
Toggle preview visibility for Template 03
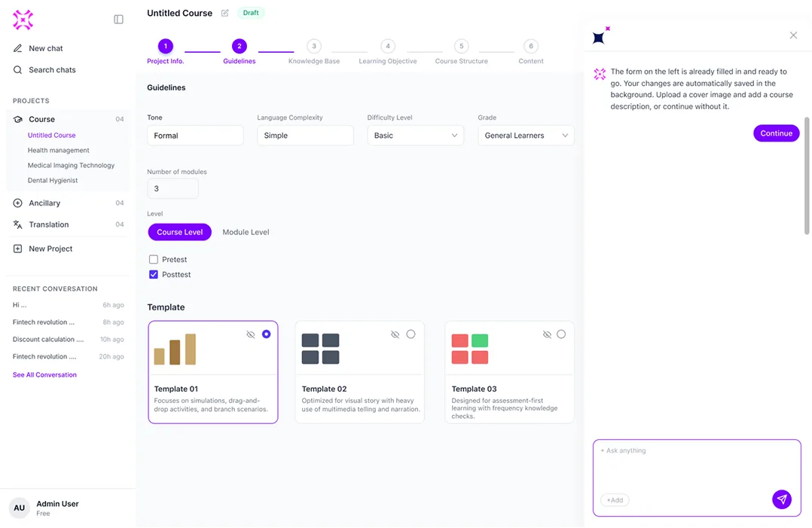click(x=547, y=334)
